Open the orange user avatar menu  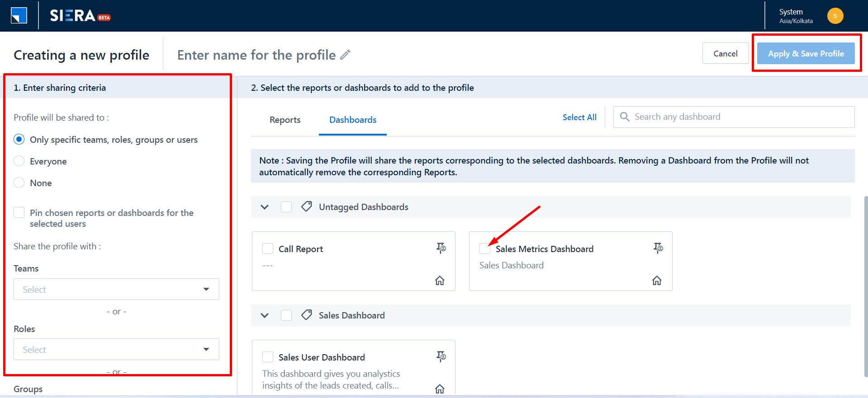point(835,16)
